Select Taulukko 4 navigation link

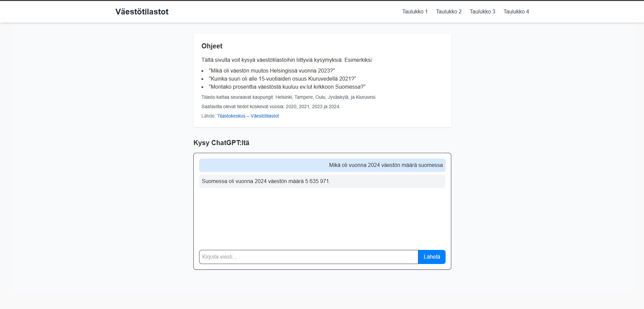click(516, 11)
